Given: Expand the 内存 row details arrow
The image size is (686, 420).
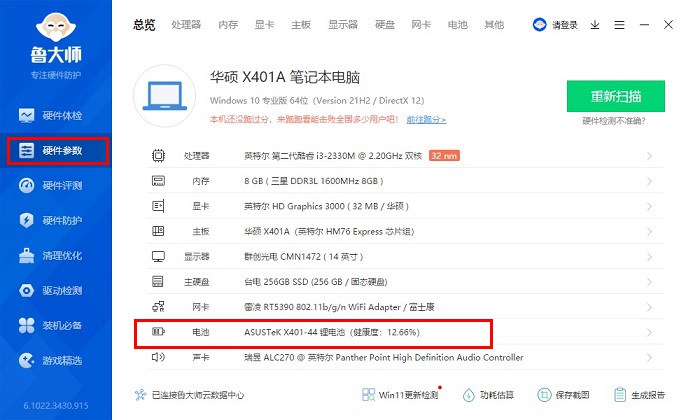Looking at the screenshot, I should (x=649, y=181).
